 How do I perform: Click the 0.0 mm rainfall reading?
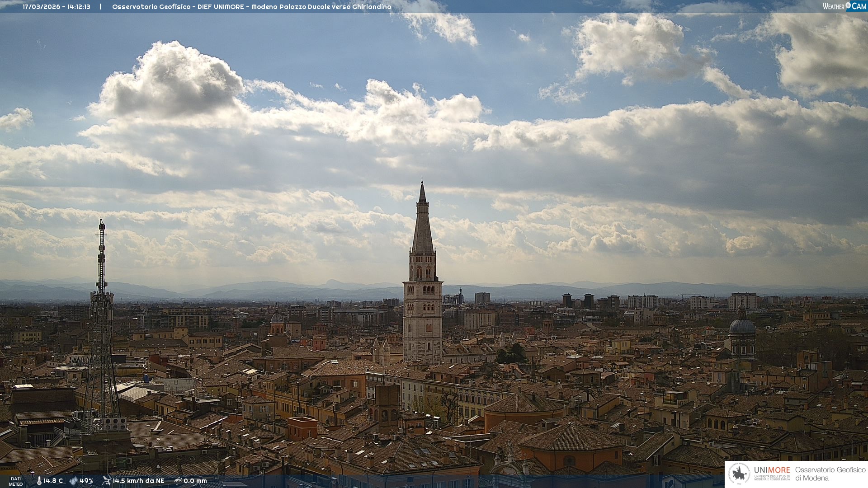point(195,481)
